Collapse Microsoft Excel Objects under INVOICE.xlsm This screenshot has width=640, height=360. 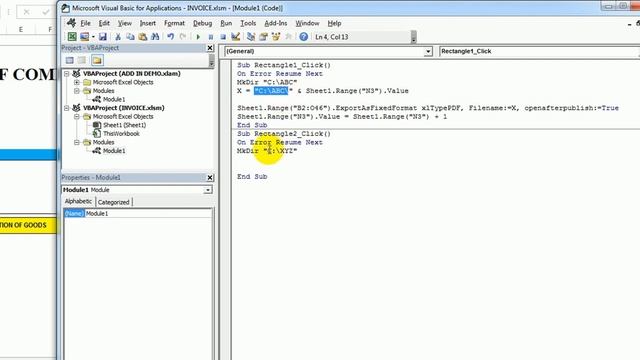[77, 116]
